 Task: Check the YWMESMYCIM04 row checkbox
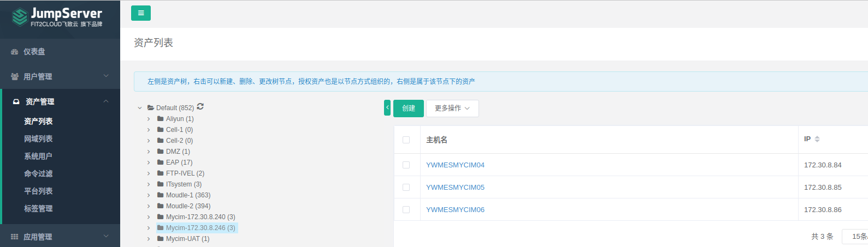[x=406, y=165]
